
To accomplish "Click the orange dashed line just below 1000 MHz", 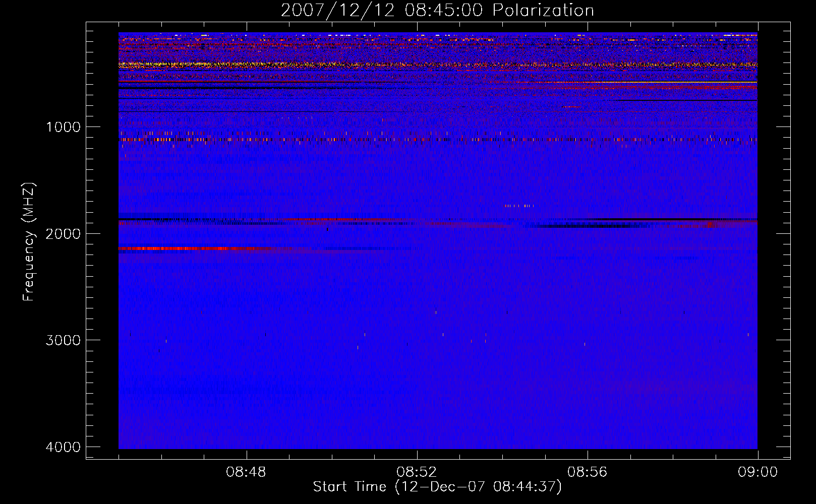I will [x=438, y=140].
